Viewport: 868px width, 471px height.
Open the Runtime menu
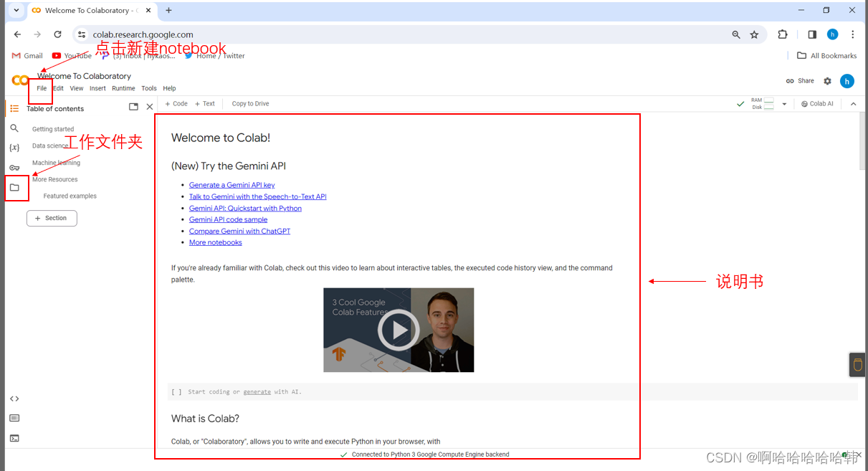click(123, 88)
